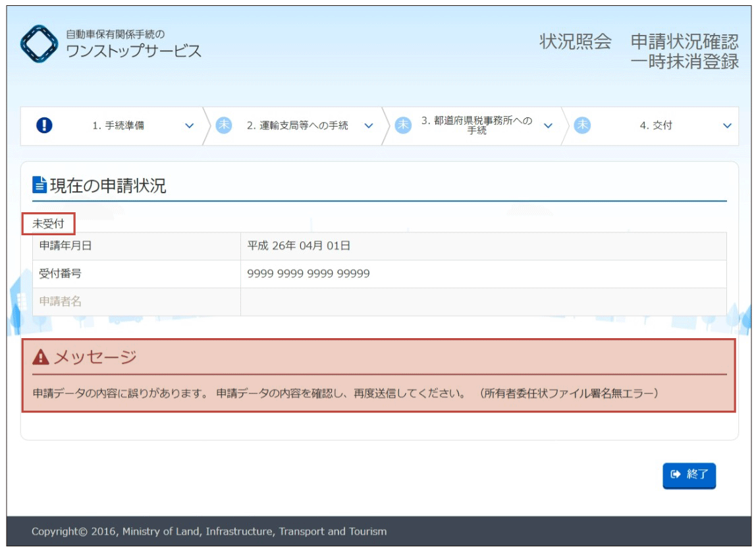
Task: Click the exclamation icon on step 1
Action: pyautogui.click(x=44, y=125)
